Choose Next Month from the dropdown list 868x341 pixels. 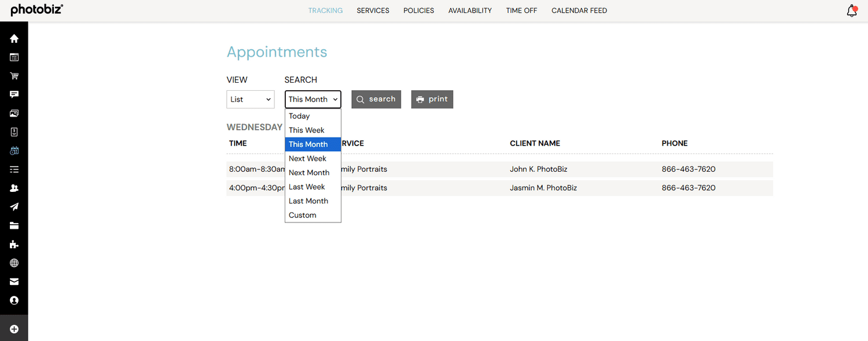click(312, 173)
